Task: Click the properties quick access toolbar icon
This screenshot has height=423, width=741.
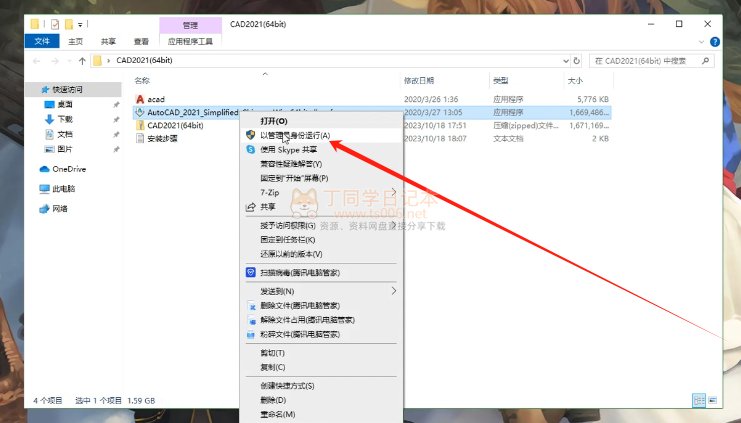Action: coord(55,24)
